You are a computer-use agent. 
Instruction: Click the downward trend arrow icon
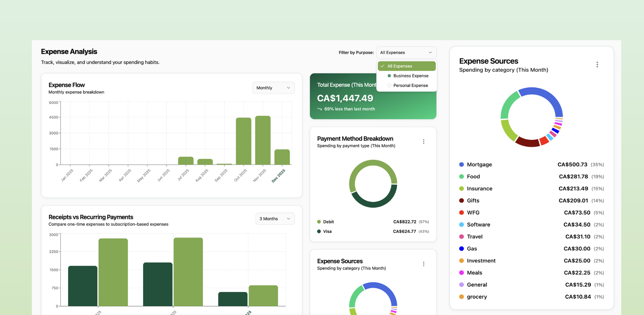(319, 109)
